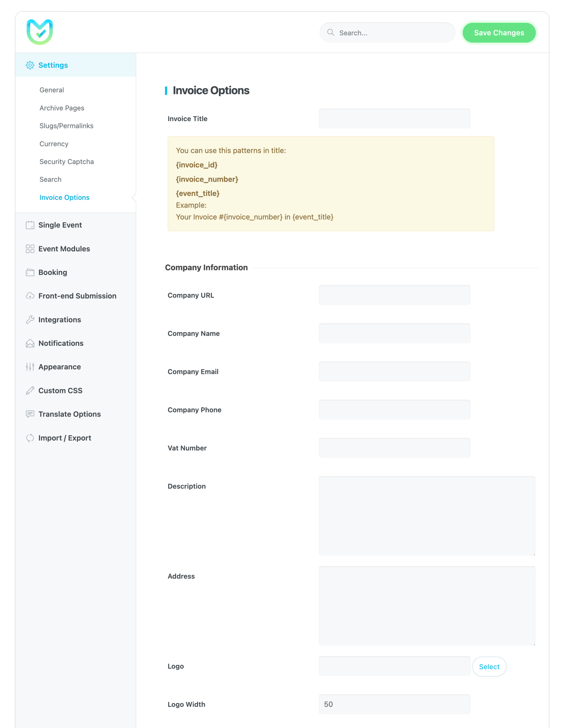Open Currency settings submenu item
The image size is (567, 728).
[54, 144]
